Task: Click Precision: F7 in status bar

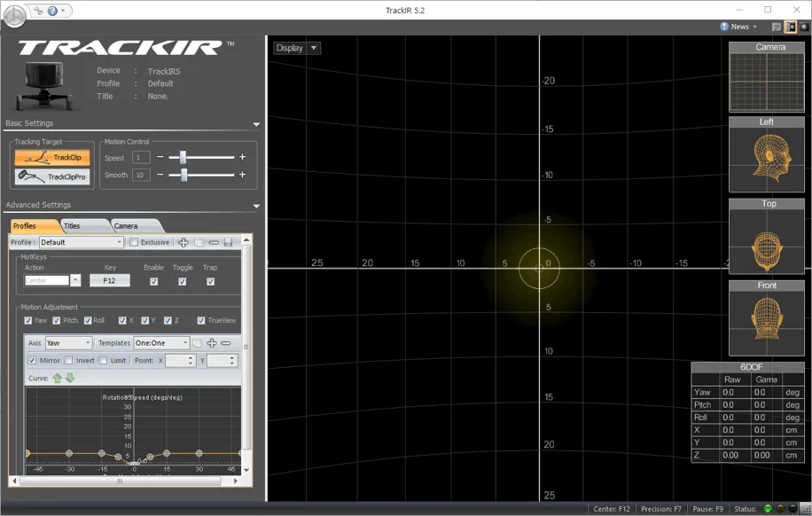Action: pos(660,509)
